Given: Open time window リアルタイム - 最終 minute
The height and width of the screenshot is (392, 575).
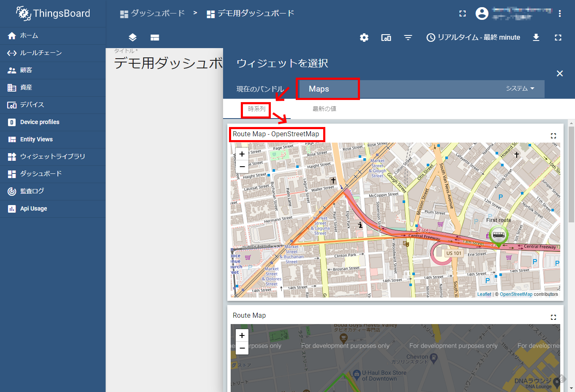Looking at the screenshot, I should (473, 38).
